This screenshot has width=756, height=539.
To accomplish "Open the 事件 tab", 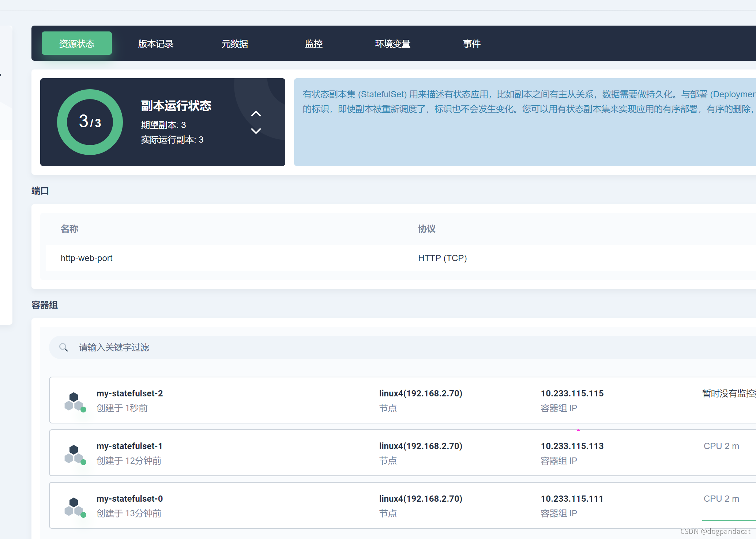I will point(471,44).
